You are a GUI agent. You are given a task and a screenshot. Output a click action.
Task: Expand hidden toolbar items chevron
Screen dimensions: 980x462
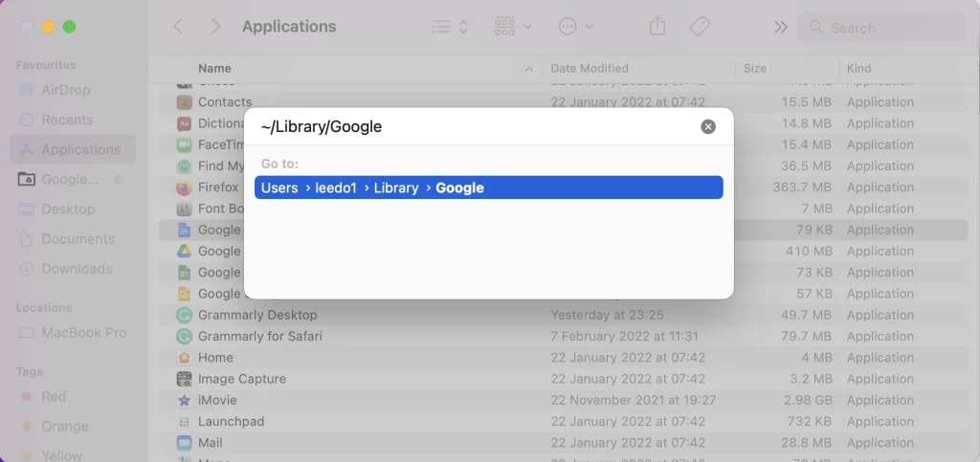781,27
